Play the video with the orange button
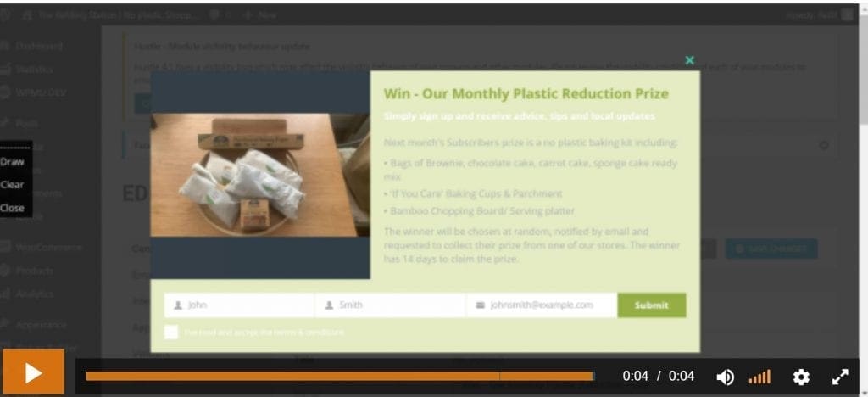868x397 pixels. click(x=33, y=372)
